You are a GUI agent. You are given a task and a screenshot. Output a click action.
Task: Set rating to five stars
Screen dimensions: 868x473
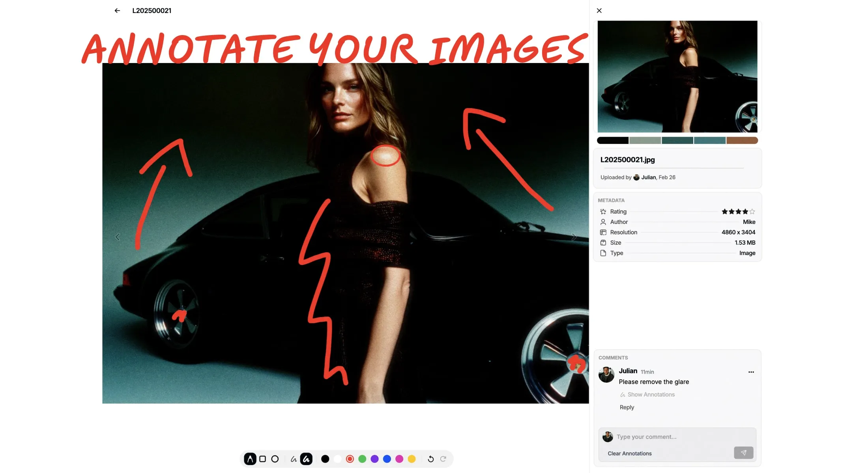[752, 212]
